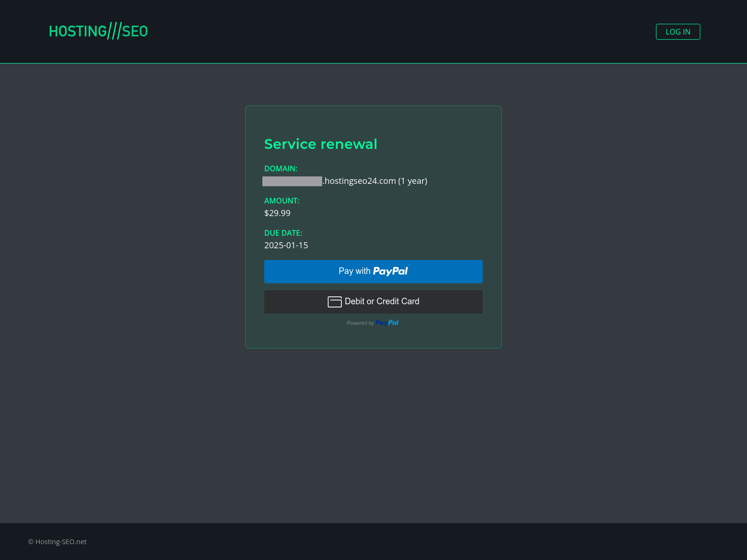Select the Service renewal heading
The height and width of the screenshot is (560, 747).
321,144
